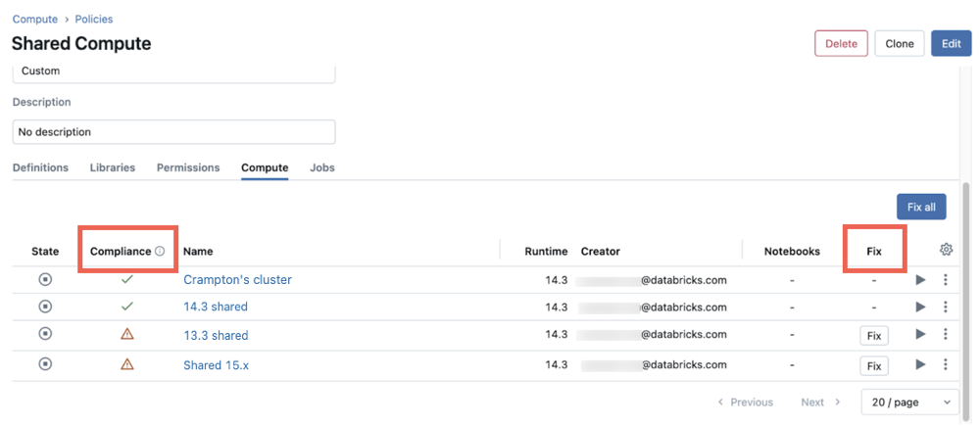The image size is (980, 426).
Task: Start Crampton's cluster with play icon
Action: [919, 280]
